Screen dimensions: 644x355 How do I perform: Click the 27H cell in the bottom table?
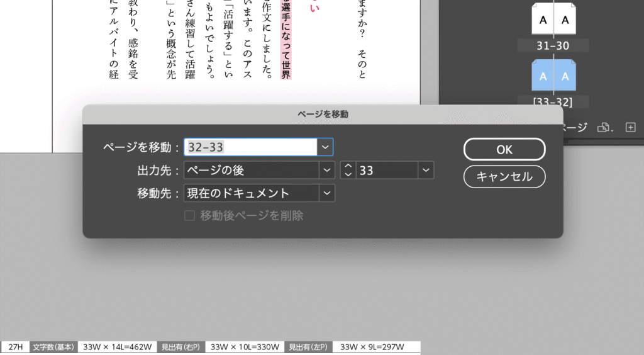(16, 347)
